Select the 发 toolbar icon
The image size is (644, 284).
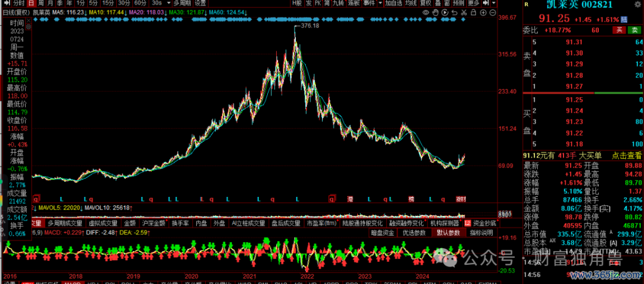tap(308, 4)
